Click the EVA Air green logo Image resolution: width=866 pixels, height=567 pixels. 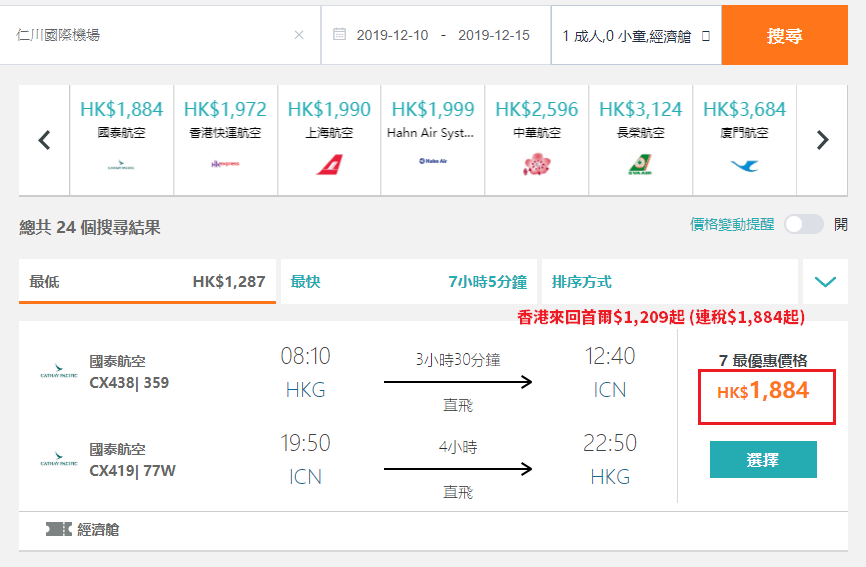pyautogui.click(x=640, y=165)
